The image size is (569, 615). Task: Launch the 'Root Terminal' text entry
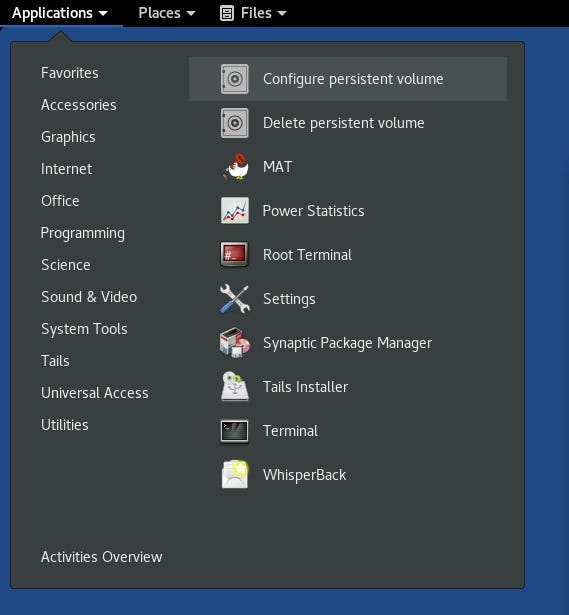click(307, 255)
